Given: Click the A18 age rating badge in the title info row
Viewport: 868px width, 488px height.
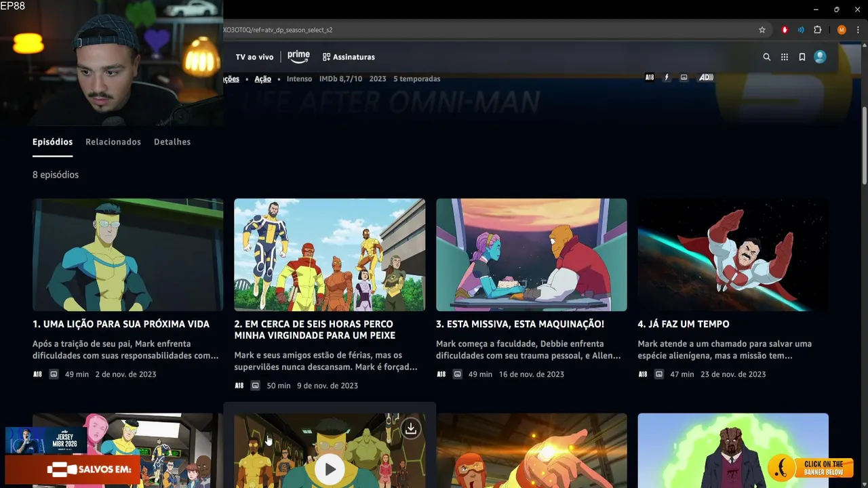Looking at the screenshot, I should tap(650, 77).
